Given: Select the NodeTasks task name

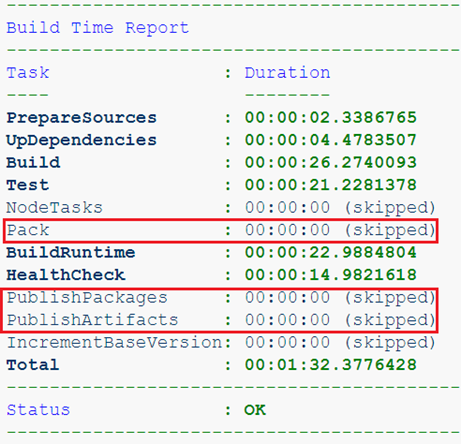Looking at the screenshot, I should coord(55,208).
